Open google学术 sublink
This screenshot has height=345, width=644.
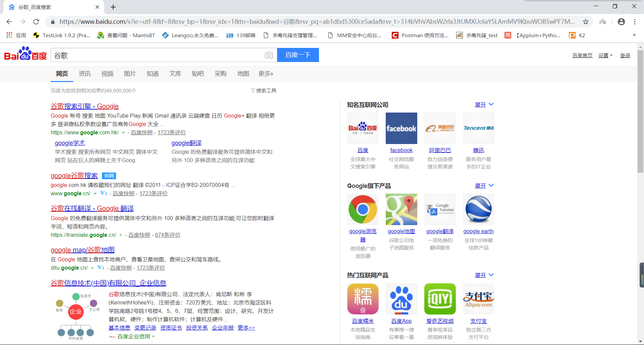pyautogui.click(x=70, y=143)
